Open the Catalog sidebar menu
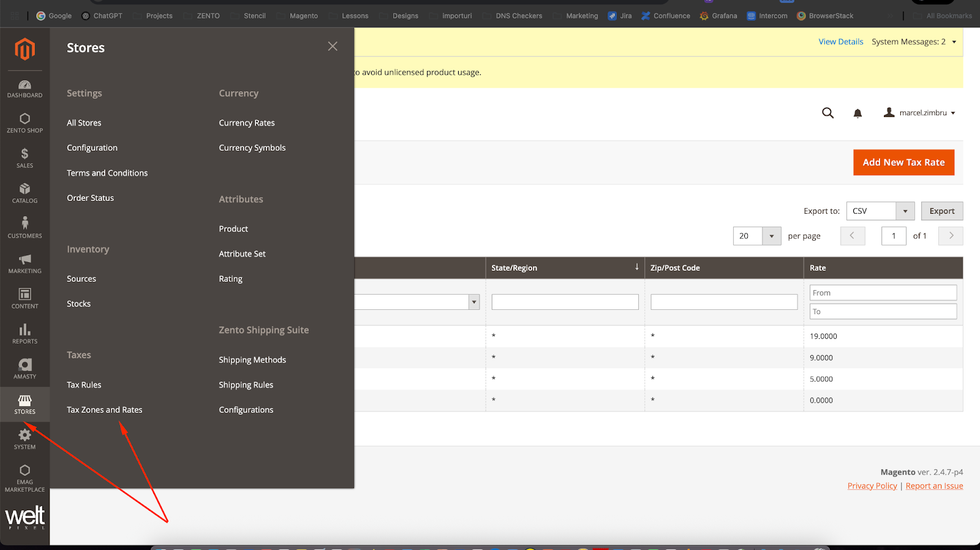 24,194
